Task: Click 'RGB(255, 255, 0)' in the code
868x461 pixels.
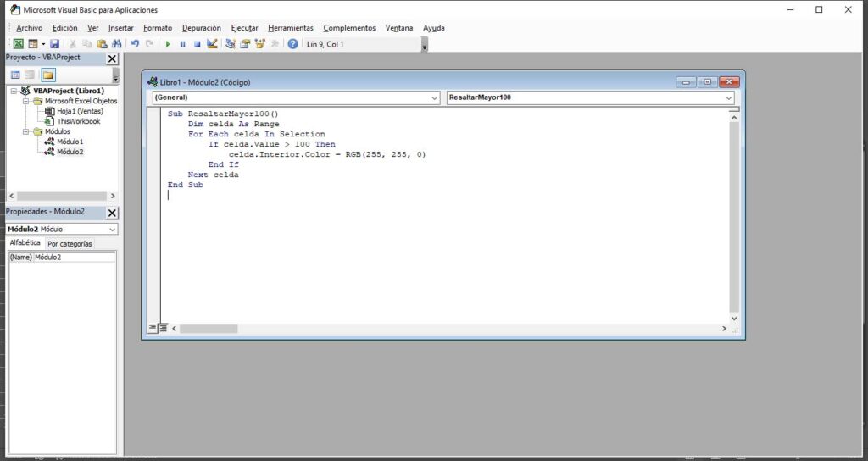Action: 386,154
